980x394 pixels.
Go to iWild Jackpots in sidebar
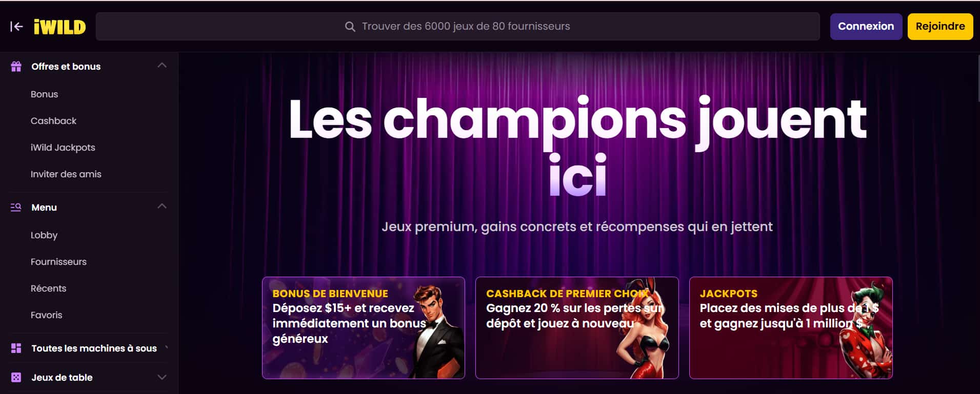(63, 148)
